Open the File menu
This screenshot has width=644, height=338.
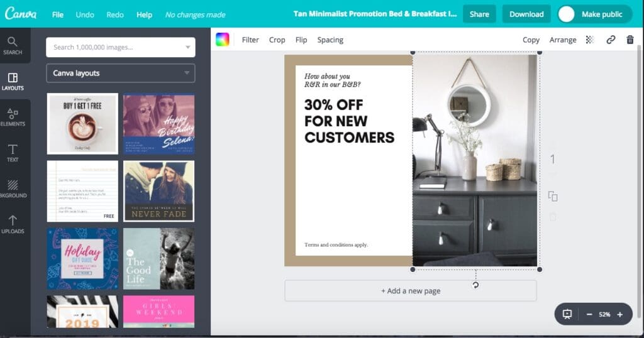coord(57,14)
